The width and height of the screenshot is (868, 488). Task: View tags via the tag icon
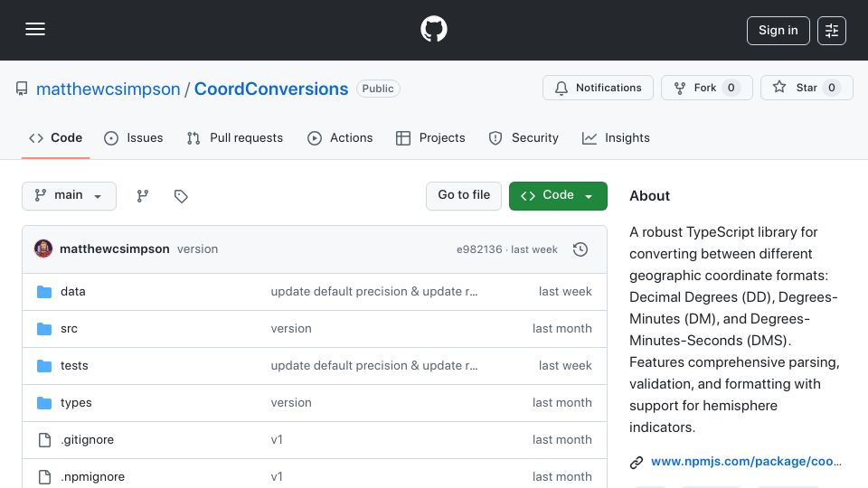point(181,196)
